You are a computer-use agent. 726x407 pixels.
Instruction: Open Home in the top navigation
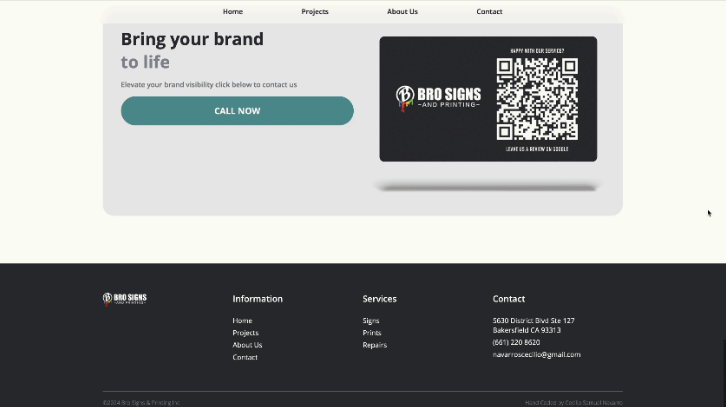[x=233, y=12]
